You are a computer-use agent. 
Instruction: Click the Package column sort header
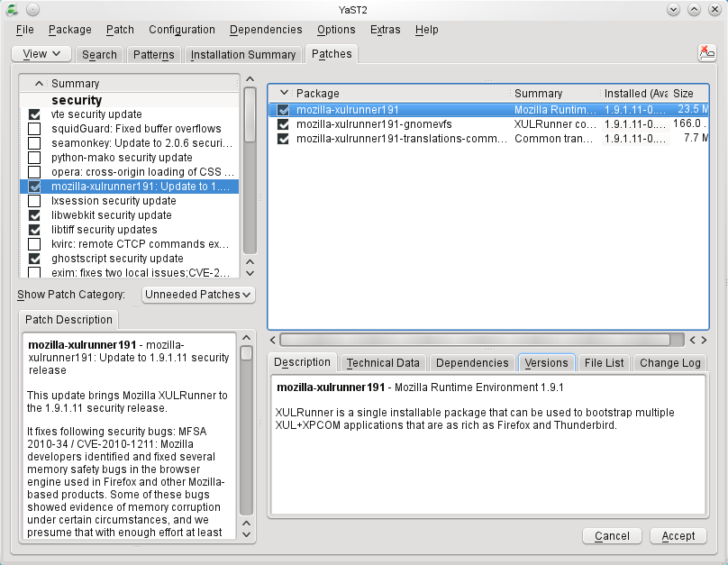pyautogui.click(x=317, y=94)
